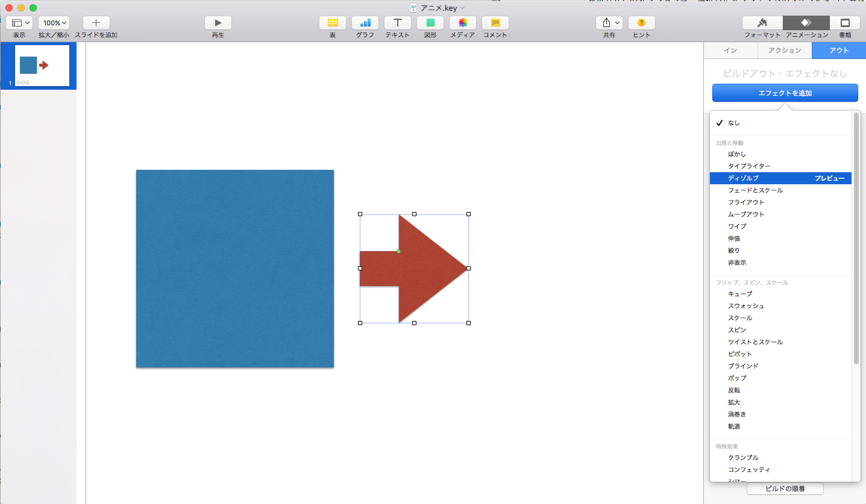Click the Play slideshow icon
Screen dimensions: 866x504
pos(218,23)
